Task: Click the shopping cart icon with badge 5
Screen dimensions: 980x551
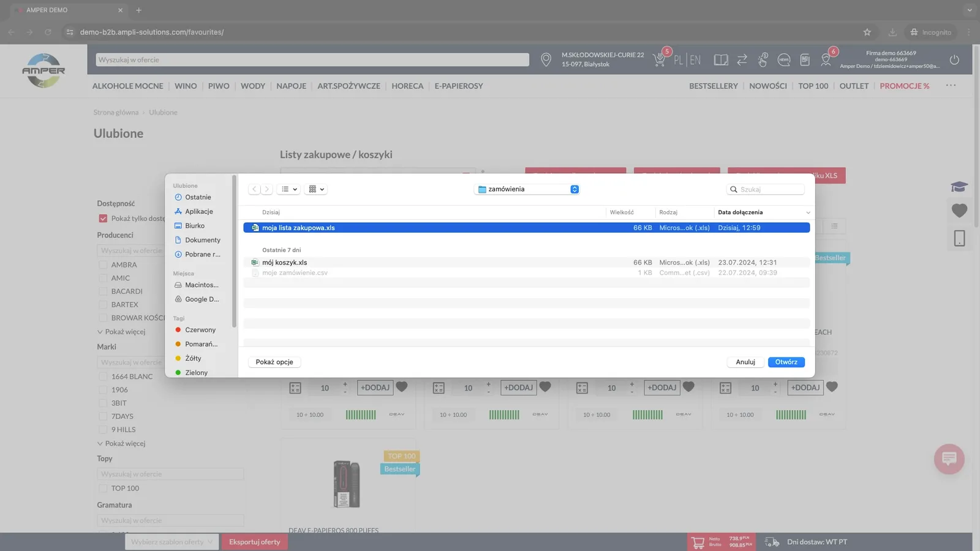Action: 660,59
